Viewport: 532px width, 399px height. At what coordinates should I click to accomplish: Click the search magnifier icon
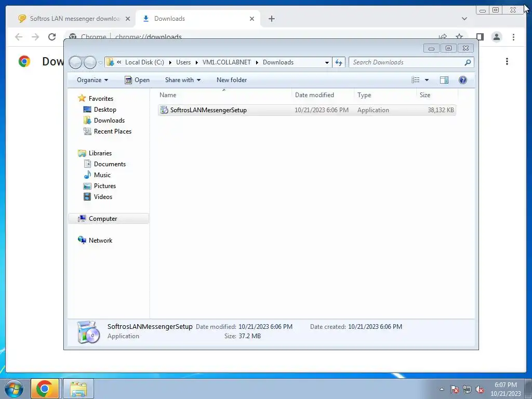point(468,62)
